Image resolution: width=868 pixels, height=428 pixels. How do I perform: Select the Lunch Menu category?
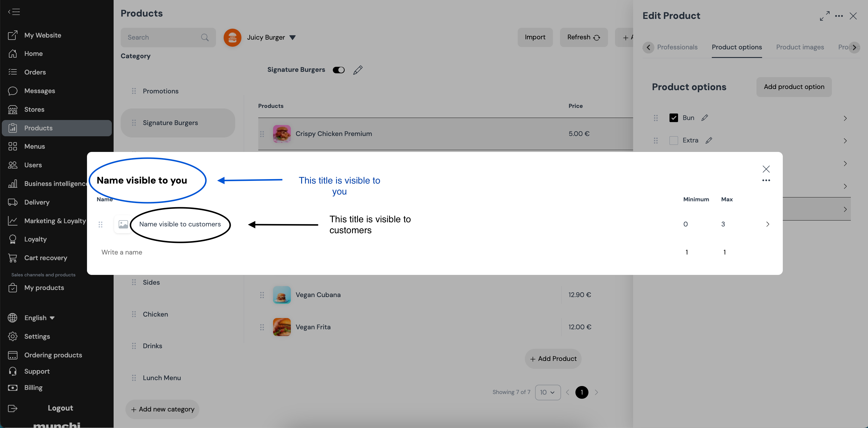[162, 377]
